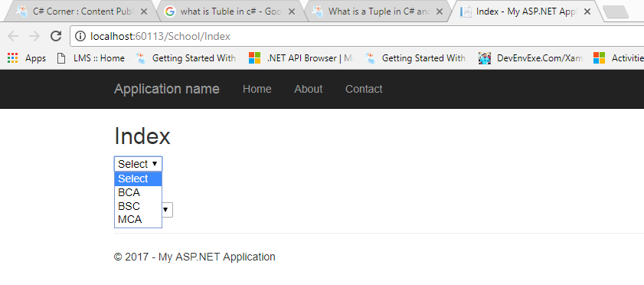Open the DevEnvExe.Com bookmark

tap(531, 58)
